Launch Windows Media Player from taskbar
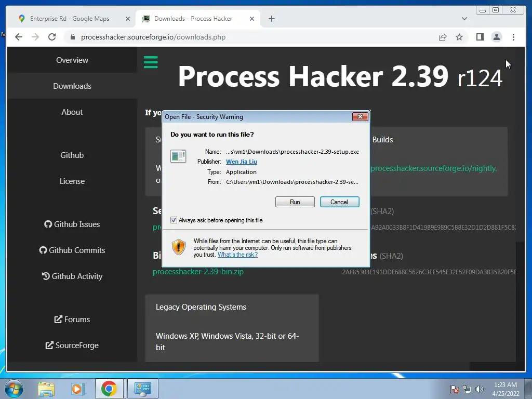The image size is (532, 399). (77, 389)
